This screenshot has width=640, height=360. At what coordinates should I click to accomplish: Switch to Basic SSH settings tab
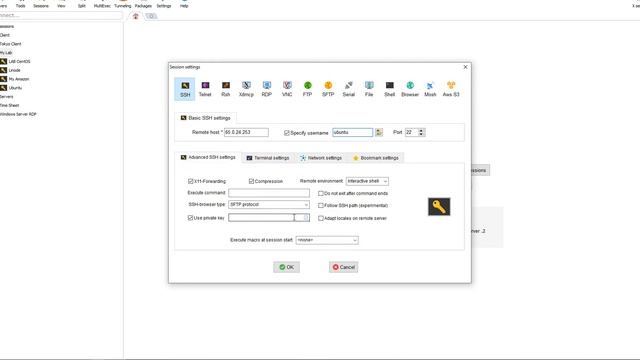(206, 118)
